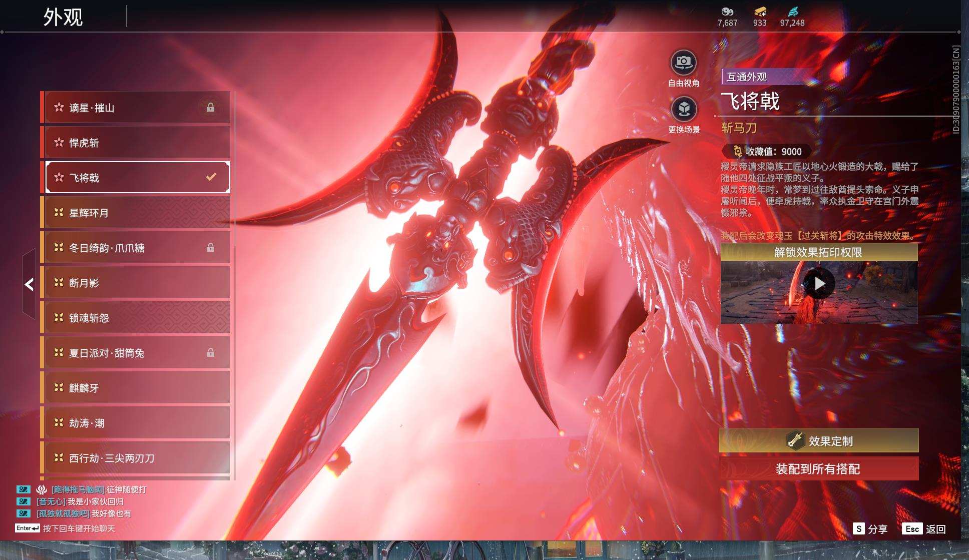Click the 933 currency amount
Screen dimensions: 969x560
pos(760,23)
